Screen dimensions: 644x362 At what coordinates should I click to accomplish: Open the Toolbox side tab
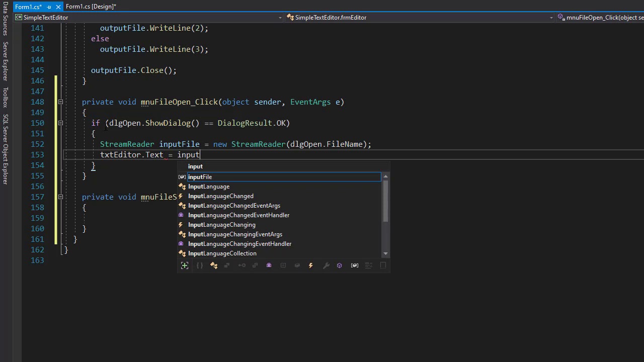click(6, 98)
